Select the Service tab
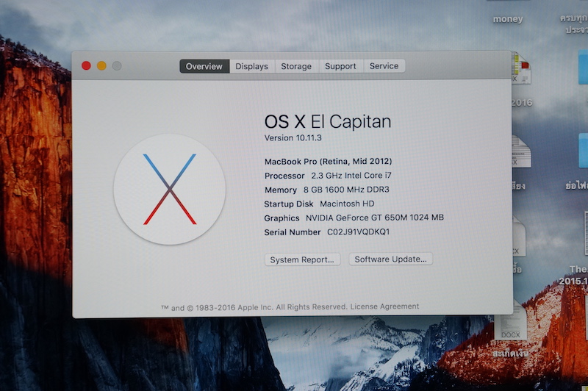588x391 pixels. 384,66
